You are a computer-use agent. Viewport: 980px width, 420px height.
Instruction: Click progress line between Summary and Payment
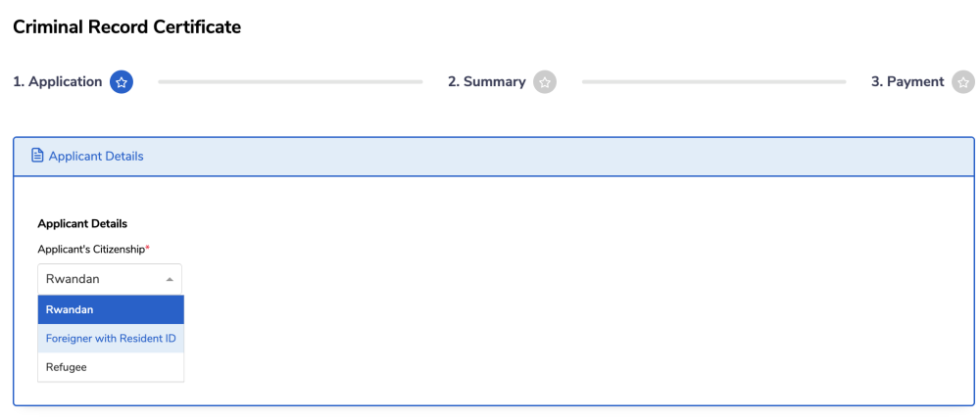click(713, 82)
